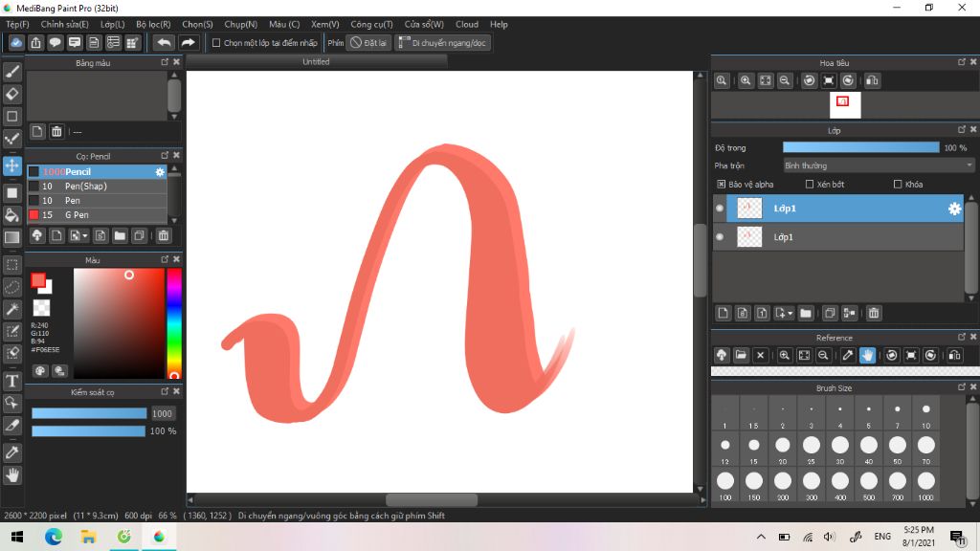This screenshot has height=551, width=980.
Task: Hide the highlighted Lớp1 layer visibility dot
Action: (x=720, y=208)
